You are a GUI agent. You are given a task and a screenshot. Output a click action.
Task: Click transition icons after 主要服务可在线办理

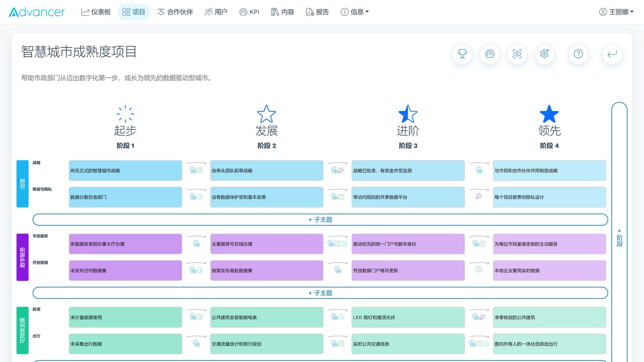point(337,243)
